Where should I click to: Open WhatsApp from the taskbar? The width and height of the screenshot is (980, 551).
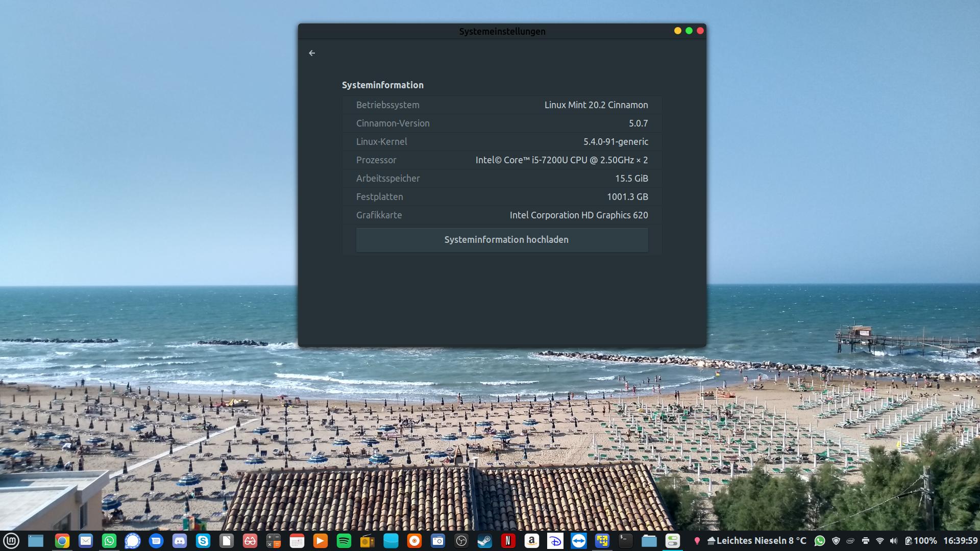[109, 541]
